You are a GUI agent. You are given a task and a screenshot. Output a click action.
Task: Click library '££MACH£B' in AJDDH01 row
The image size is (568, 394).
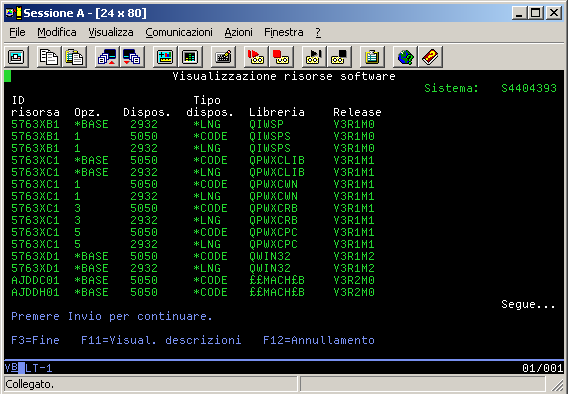[277, 292]
